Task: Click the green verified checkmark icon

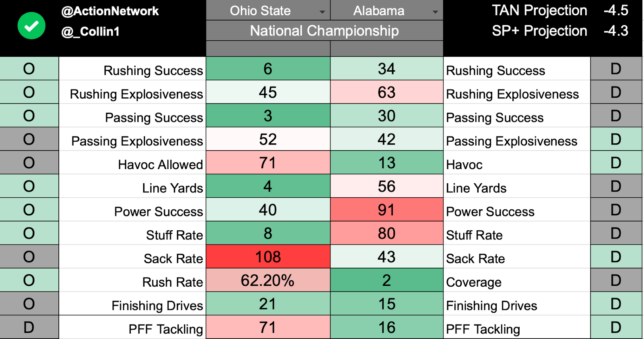Action: [x=31, y=26]
